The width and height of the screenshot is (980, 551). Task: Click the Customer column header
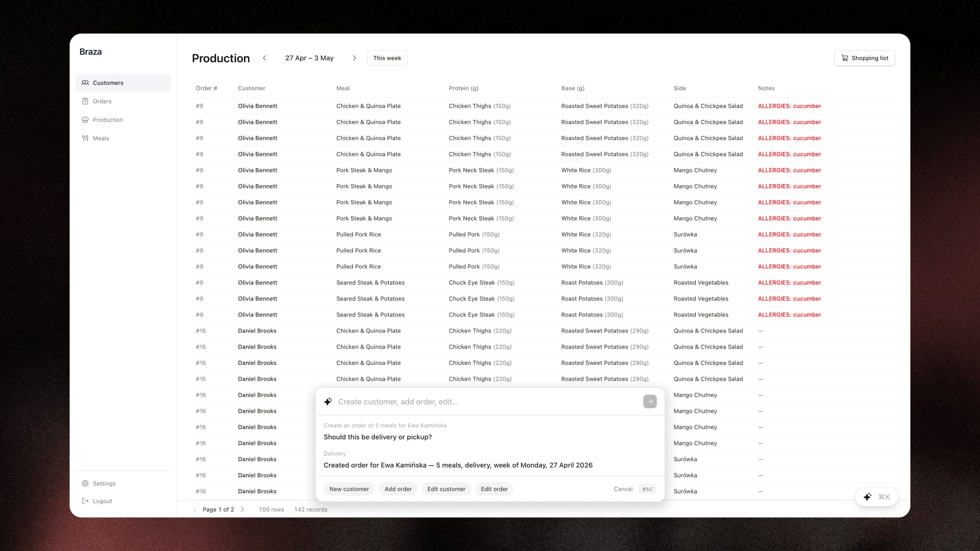[x=251, y=88]
